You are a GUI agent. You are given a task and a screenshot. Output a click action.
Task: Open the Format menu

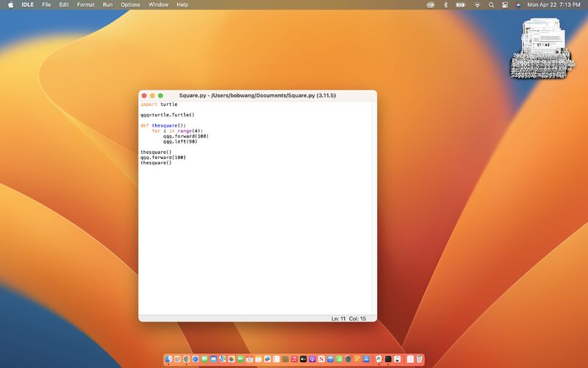click(86, 4)
